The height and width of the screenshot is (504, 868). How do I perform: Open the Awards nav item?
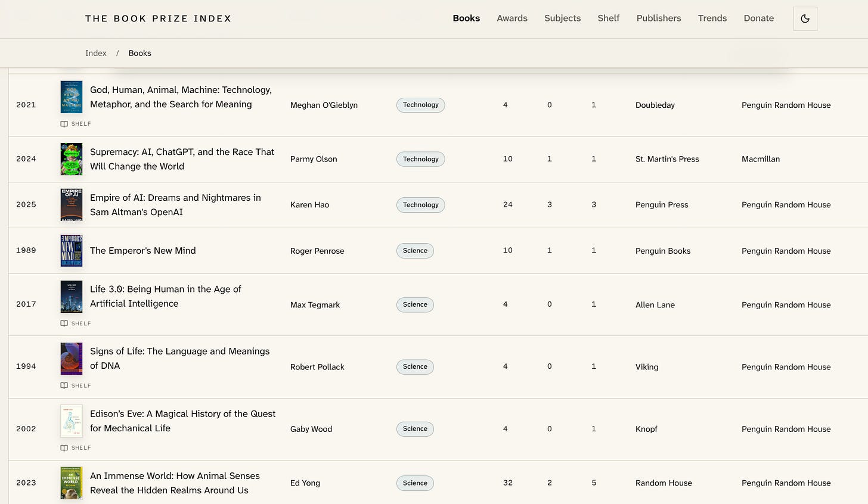(x=512, y=18)
